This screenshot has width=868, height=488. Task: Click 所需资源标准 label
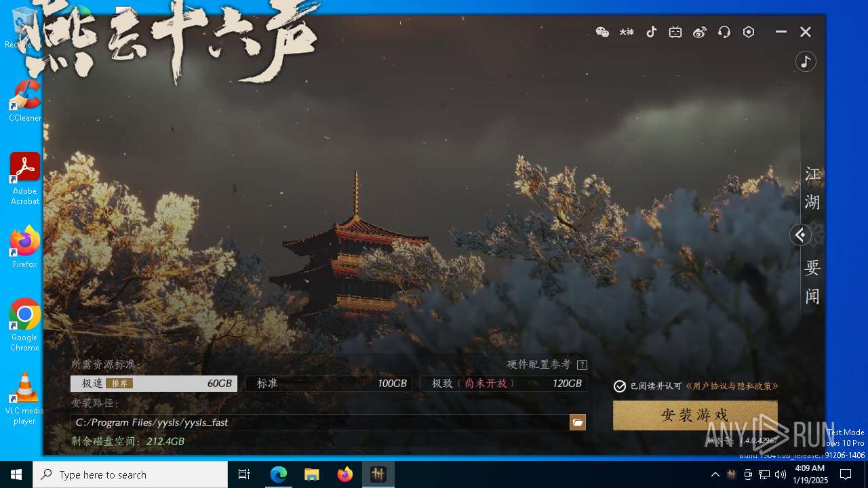[x=106, y=365]
